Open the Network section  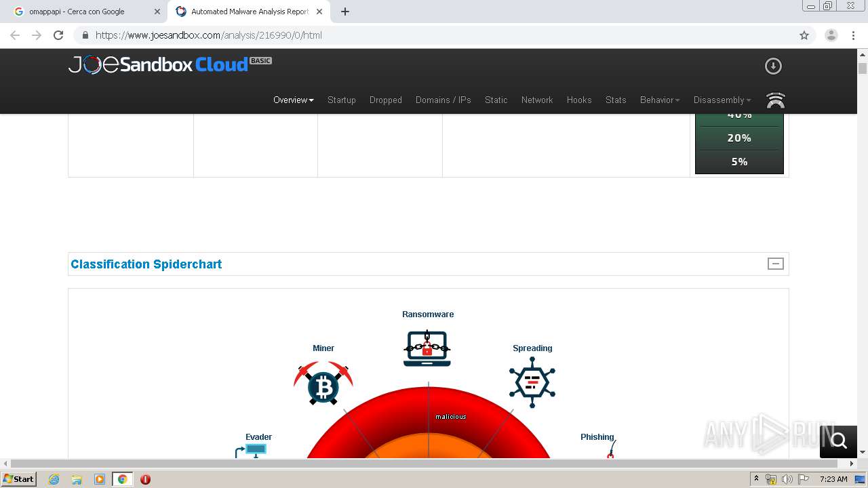coord(537,100)
